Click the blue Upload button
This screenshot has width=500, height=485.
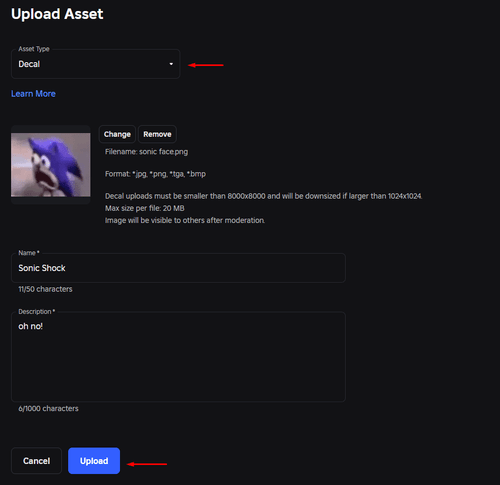(94, 461)
